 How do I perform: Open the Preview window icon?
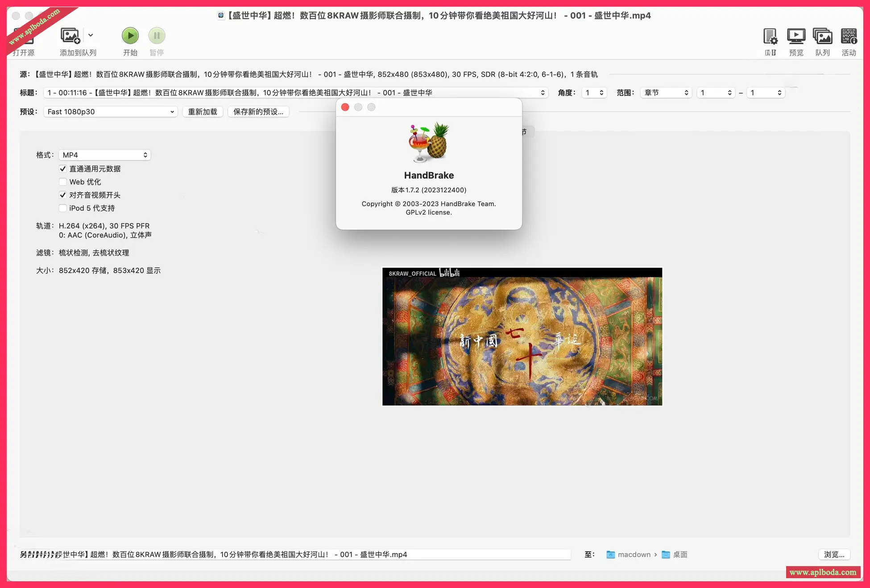796,36
